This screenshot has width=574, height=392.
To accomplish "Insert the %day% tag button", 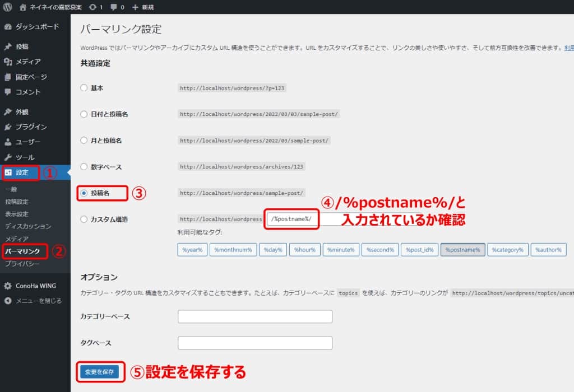I will 273,250.
